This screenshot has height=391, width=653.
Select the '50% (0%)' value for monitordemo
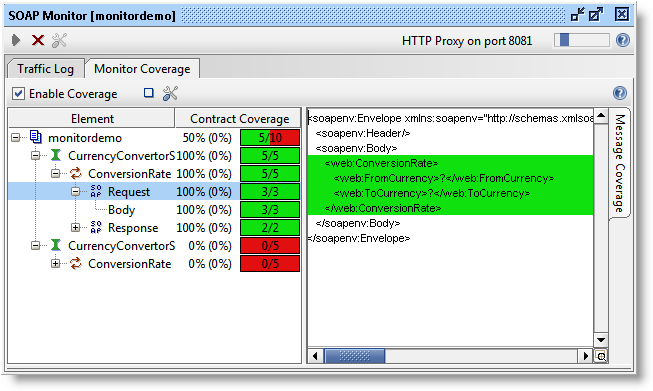207,138
